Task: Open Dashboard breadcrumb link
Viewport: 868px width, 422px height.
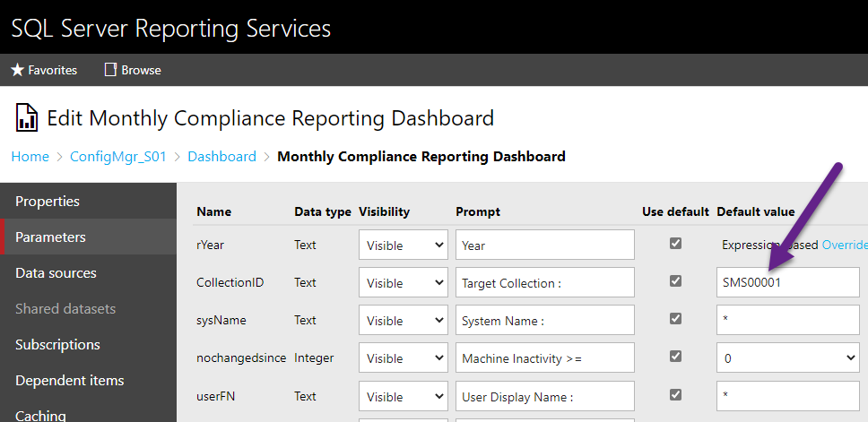Action: (x=222, y=157)
